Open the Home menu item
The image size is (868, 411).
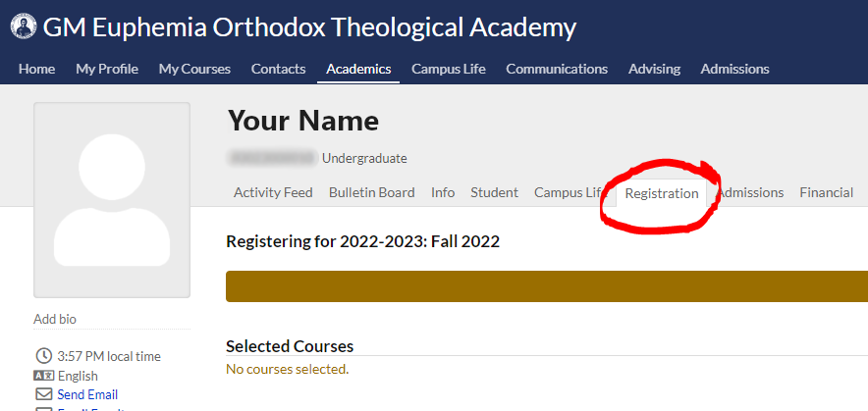36,69
